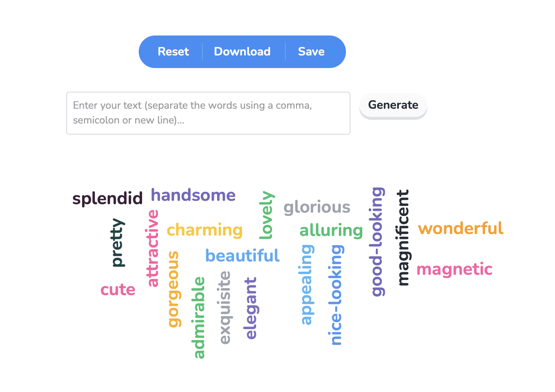
Task: Select the pink word 'cute'
Action: click(x=118, y=290)
